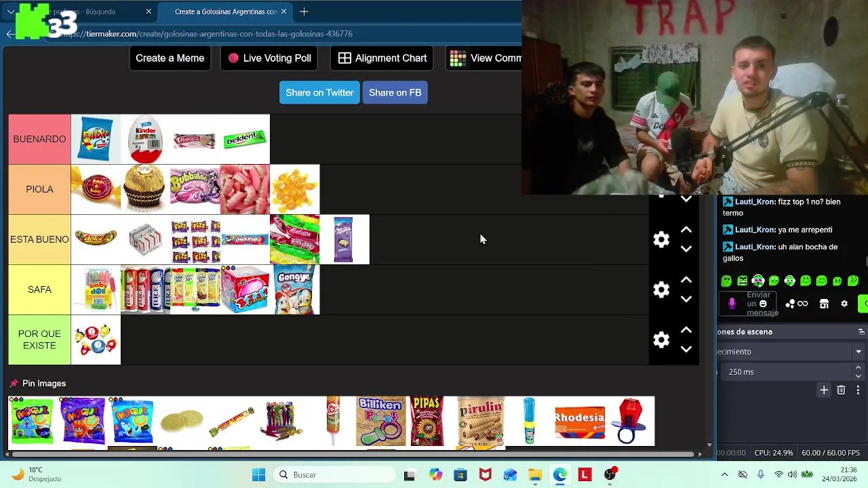868x488 pixels.
Task: Open the channel points store icon
Action: point(824,304)
